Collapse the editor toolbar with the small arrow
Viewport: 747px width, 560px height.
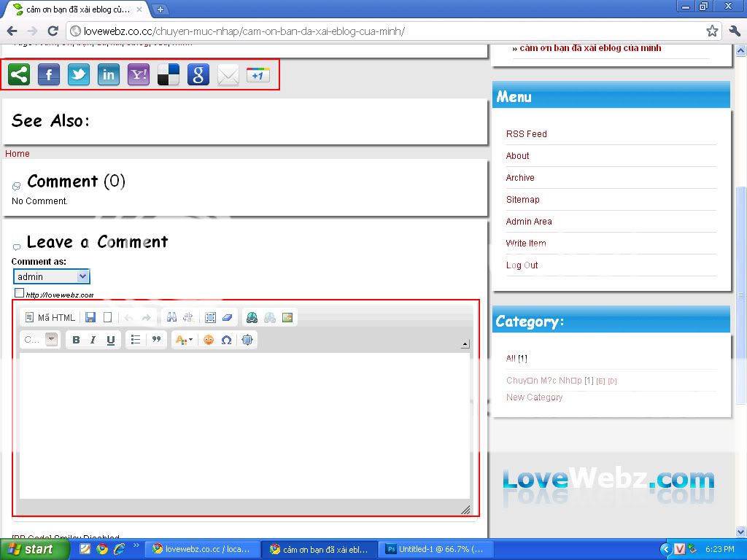click(465, 344)
